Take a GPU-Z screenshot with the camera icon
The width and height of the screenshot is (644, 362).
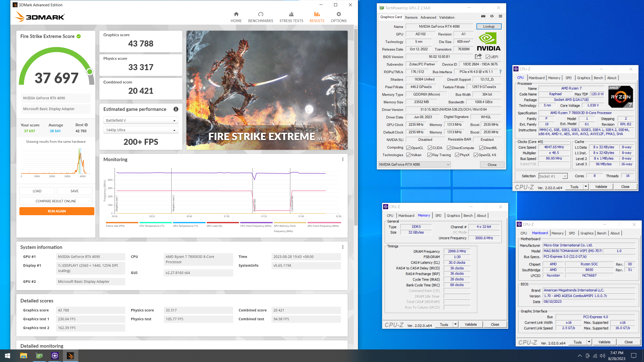click(x=483, y=16)
